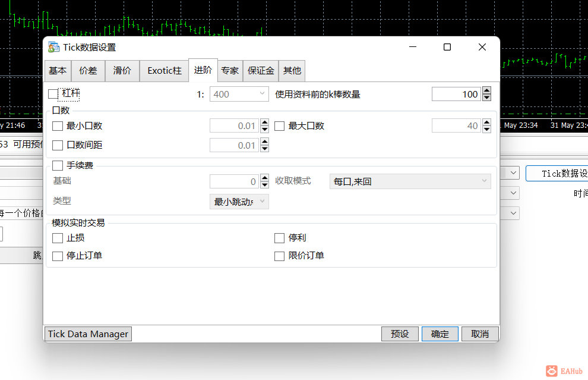Viewport: 588px width, 380px height.
Task: Tick the 限价订单 checkbox
Action: (x=279, y=256)
